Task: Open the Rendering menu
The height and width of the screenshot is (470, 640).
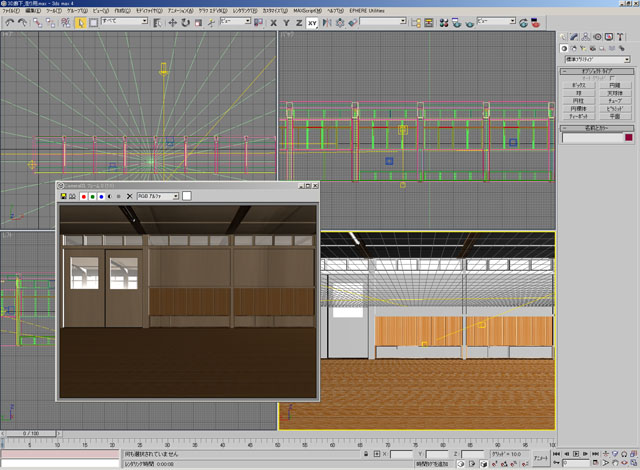Action: (245, 11)
